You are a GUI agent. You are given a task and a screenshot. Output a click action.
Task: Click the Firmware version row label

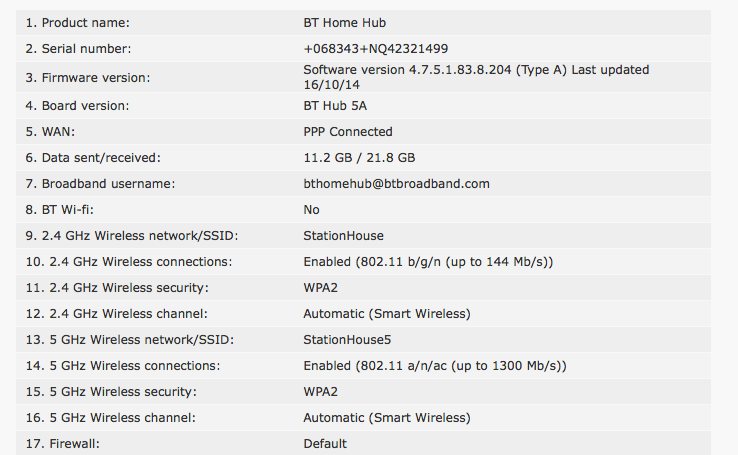click(88, 78)
